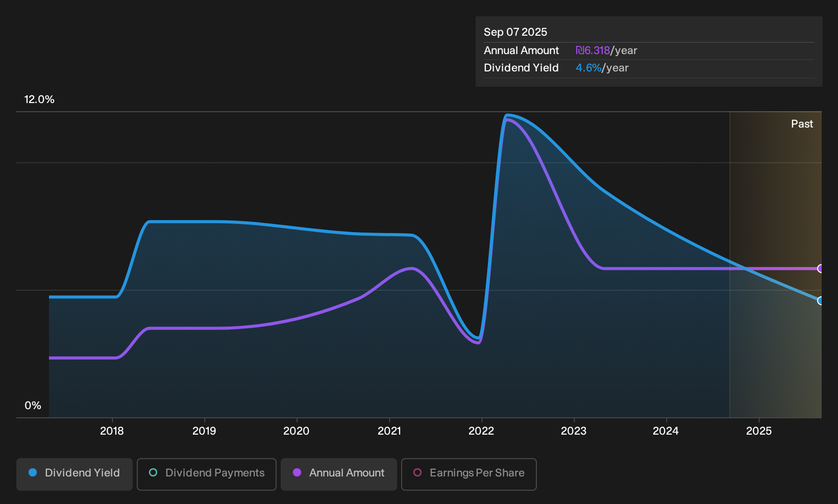Image resolution: width=838 pixels, height=504 pixels.
Task: Click the Sep 07 2025 tooltip date
Action: (x=515, y=32)
